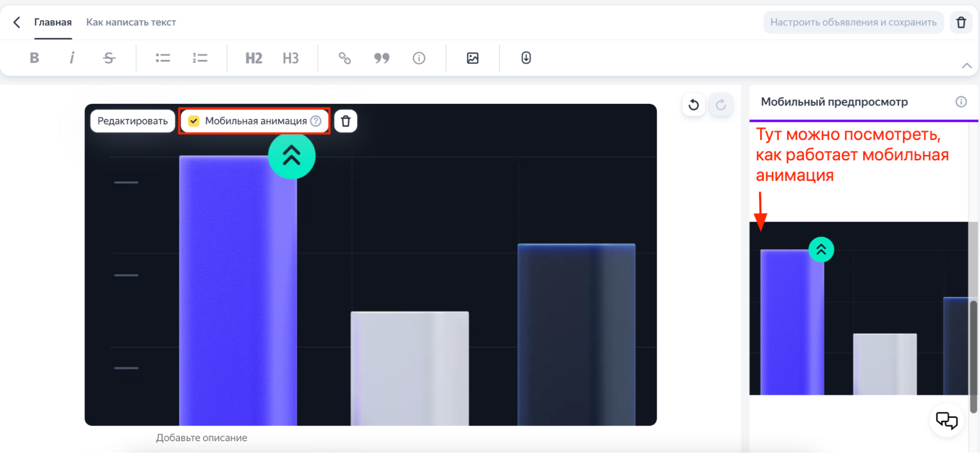The height and width of the screenshot is (453, 980).
Task: Click the download-arrow toolbar icon
Action: click(x=526, y=58)
